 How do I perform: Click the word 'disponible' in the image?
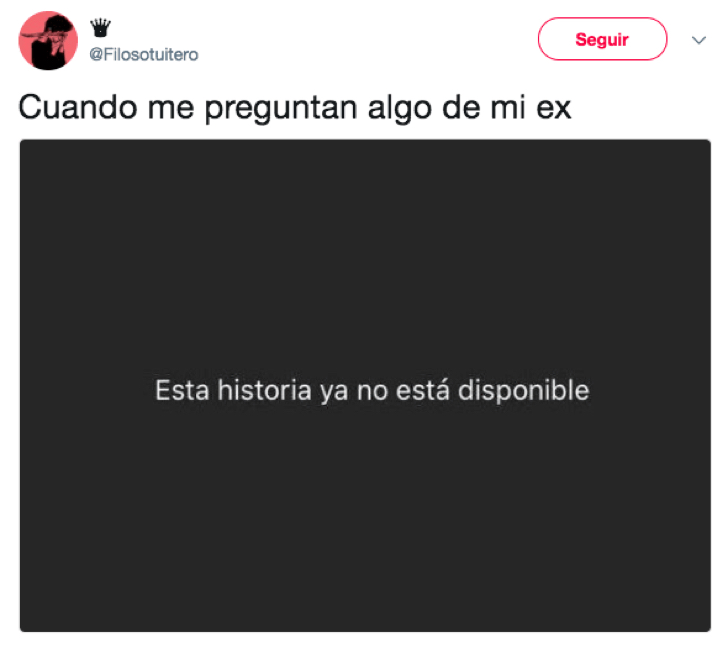point(524,390)
